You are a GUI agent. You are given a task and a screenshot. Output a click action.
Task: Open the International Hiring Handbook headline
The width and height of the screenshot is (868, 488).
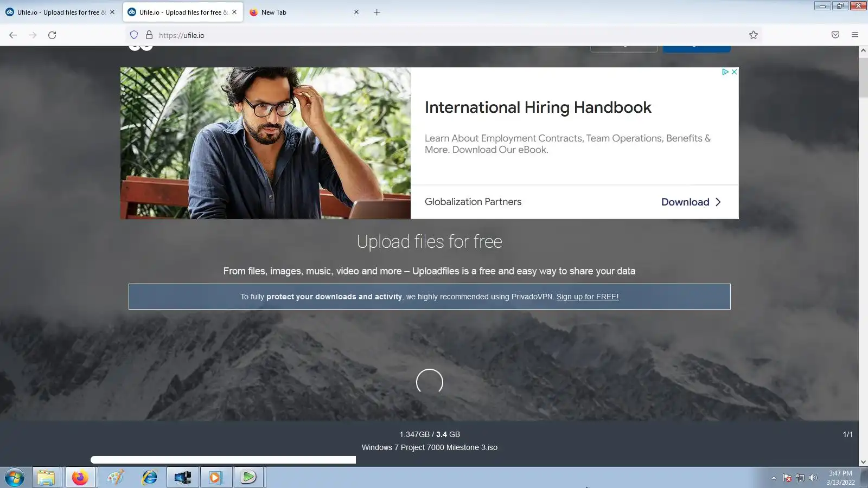pyautogui.click(x=538, y=107)
